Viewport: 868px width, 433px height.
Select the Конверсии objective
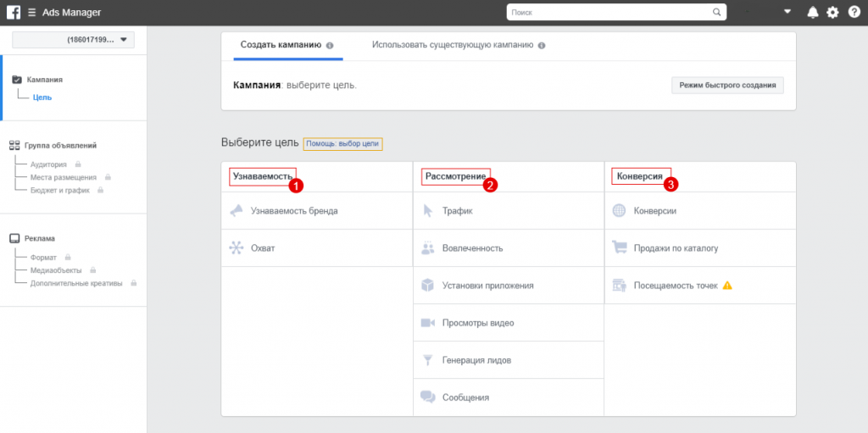click(700, 211)
